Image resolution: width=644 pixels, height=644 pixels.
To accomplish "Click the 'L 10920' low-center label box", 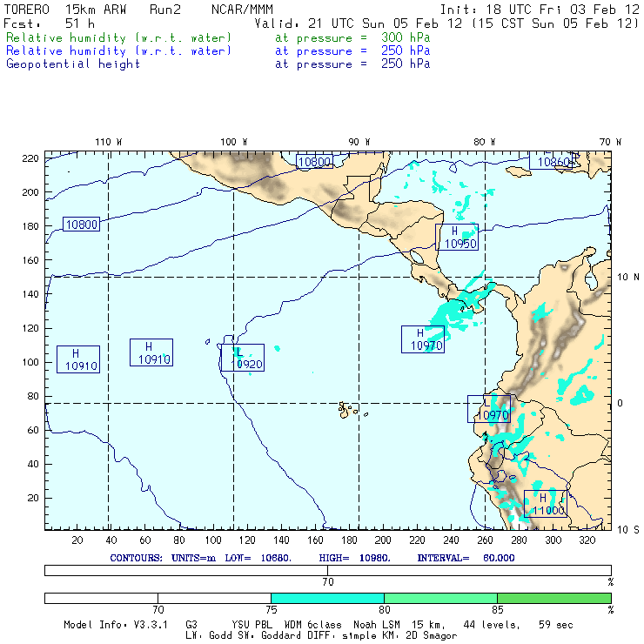I will [x=242, y=358].
